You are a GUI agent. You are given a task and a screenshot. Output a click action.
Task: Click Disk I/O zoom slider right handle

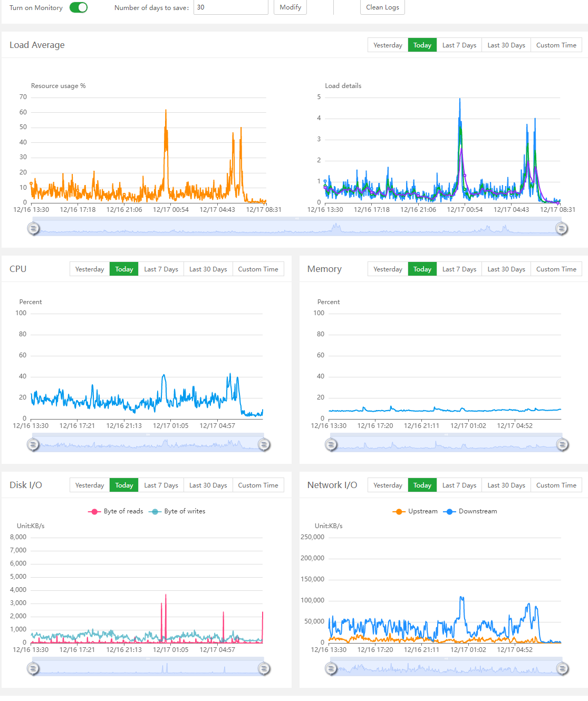point(264,668)
